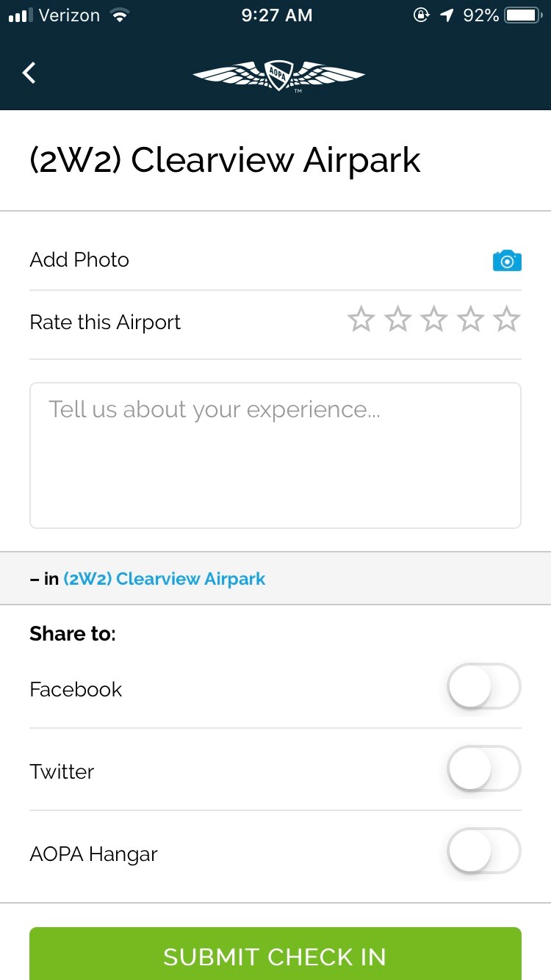Rate airport four stars
The height and width of the screenshot is (980, 551).
[470, 320]
